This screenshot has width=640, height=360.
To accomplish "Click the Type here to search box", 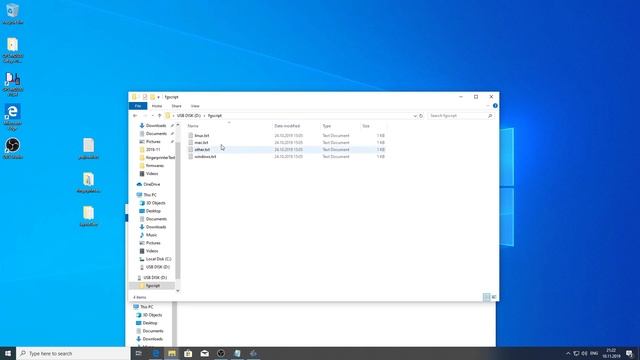I will 73,353.
